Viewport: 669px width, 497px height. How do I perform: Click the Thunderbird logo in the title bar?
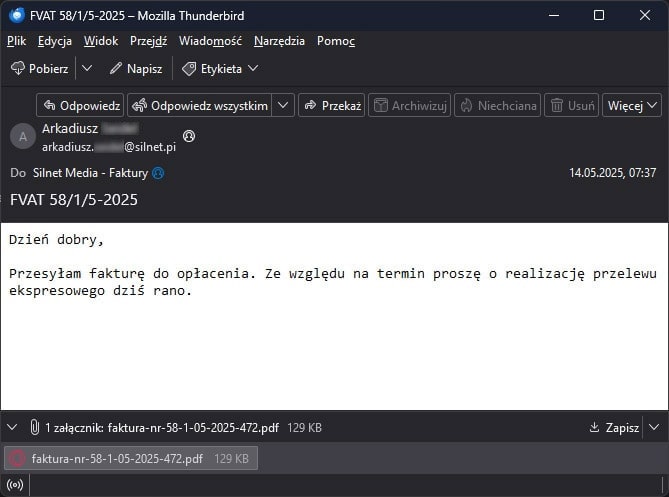pos(17,15)
